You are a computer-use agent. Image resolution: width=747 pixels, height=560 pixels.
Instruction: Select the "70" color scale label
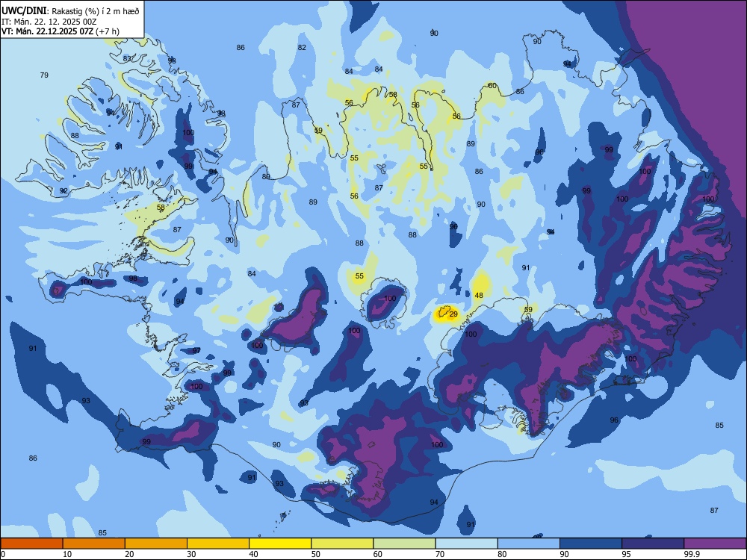(x=440, y=554)
